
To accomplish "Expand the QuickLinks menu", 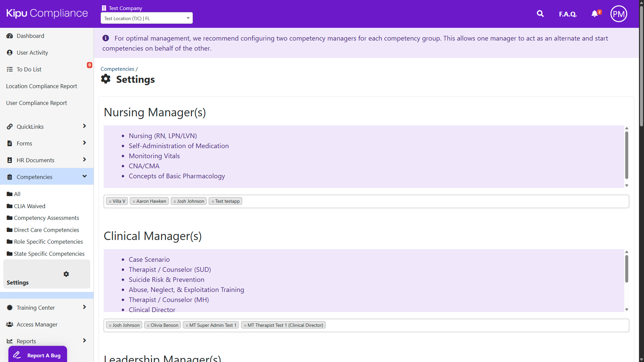I will click(x=84, y=126).
